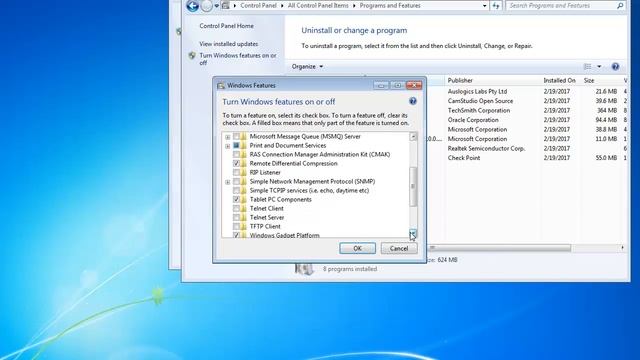Check Simple Network Management Protocol (SNMP) box
This screenshot has height=360, width=640.
pyautogui.click(x=236, y=182)
